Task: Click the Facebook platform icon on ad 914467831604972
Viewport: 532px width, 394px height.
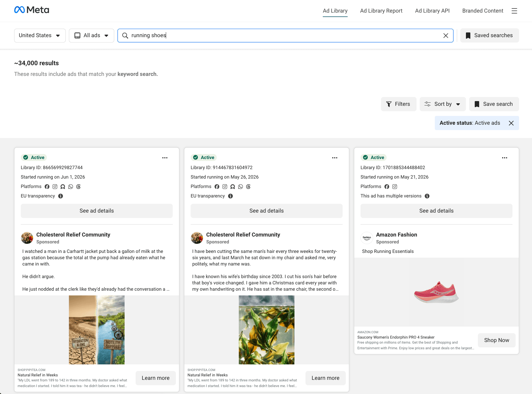Action: (x=217, y=187)
